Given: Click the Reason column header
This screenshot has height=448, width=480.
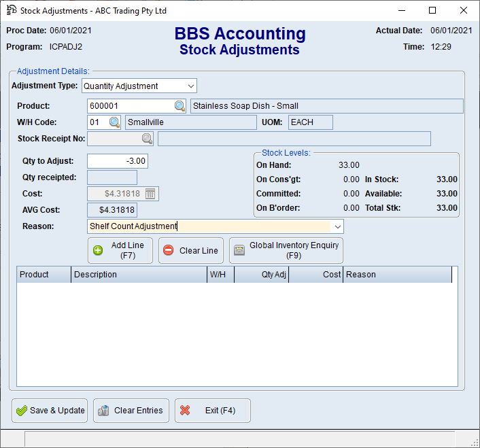Looking at the screenshot, I should (397, 275).
